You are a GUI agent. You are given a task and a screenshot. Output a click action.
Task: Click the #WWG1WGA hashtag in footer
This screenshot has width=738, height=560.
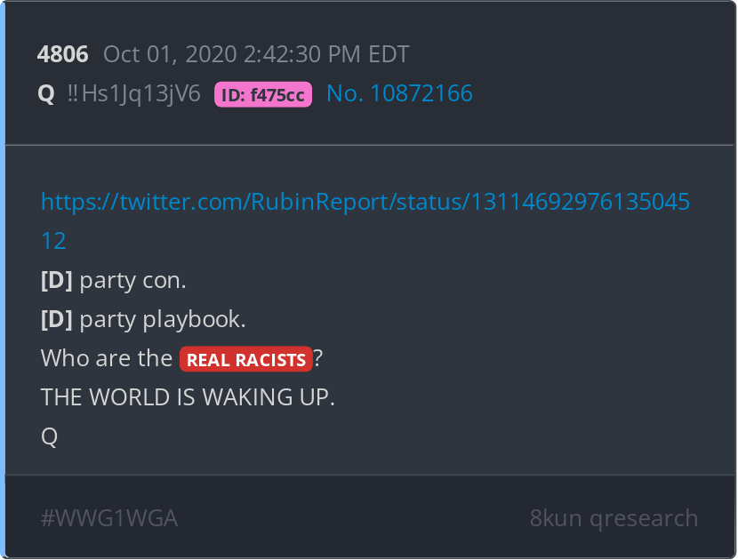click(x=109, y=518)
